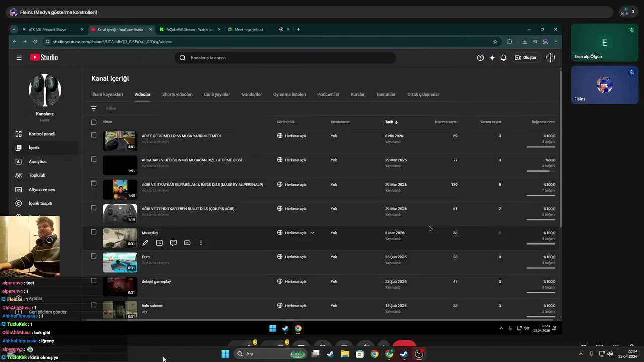Open the Canlı yayınlar tab

(217, 94)
